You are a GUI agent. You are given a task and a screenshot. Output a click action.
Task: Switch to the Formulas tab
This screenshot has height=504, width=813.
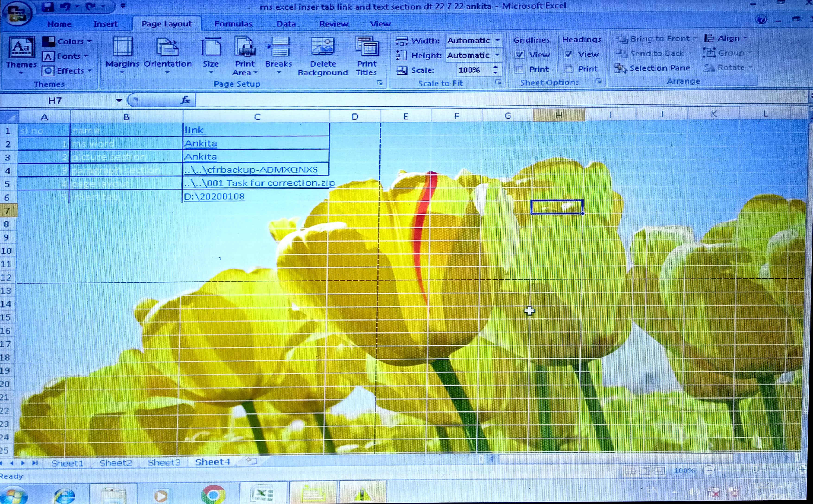tap(233, 24)
